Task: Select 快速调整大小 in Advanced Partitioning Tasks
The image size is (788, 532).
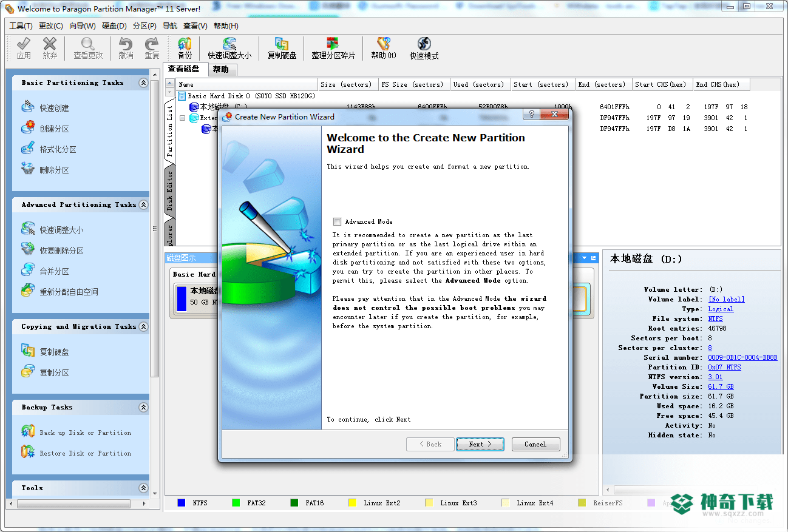Action: click(x=52, y=230)
